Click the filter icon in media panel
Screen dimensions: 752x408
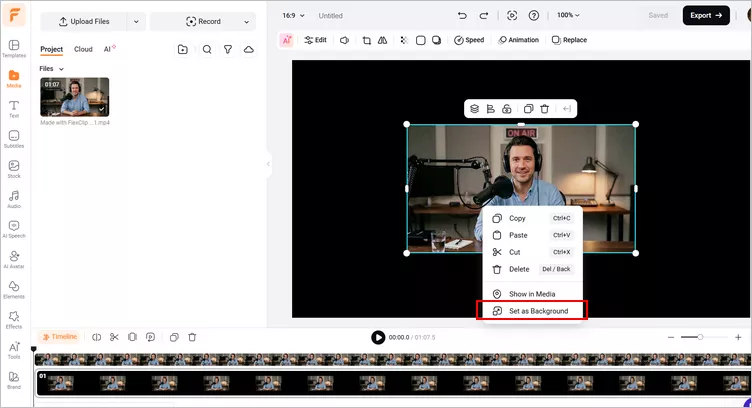pyautogui.click(x=228, y=49)
